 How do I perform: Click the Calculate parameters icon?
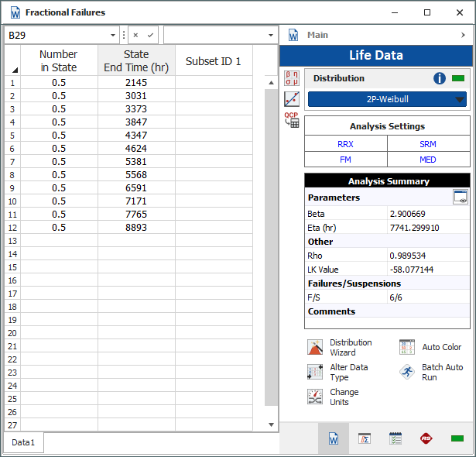tap(292, 78)
